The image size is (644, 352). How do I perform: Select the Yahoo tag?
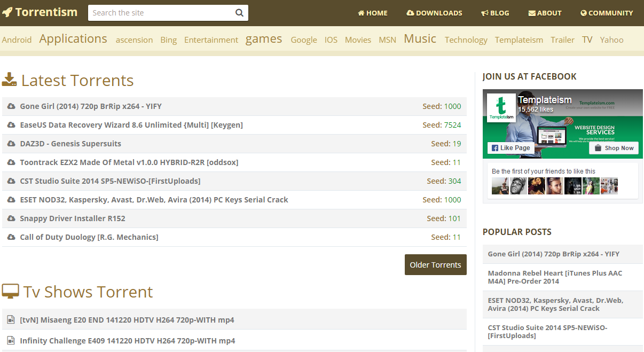click(x=611, y=40)
